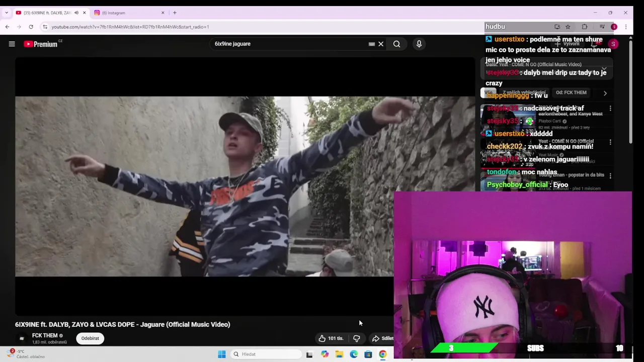Image resolution: width=644 pixels, height=362 pixels.
Task: Click the search magnifier button
Action: [x=397, y=44]
